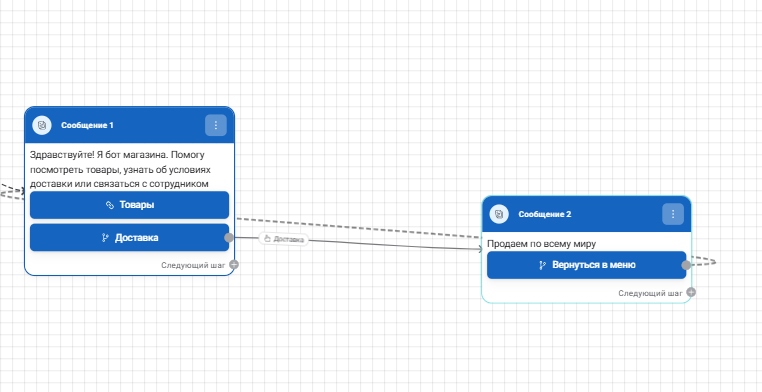Click the message icon in Сообщение 2 header

(499, 214)
